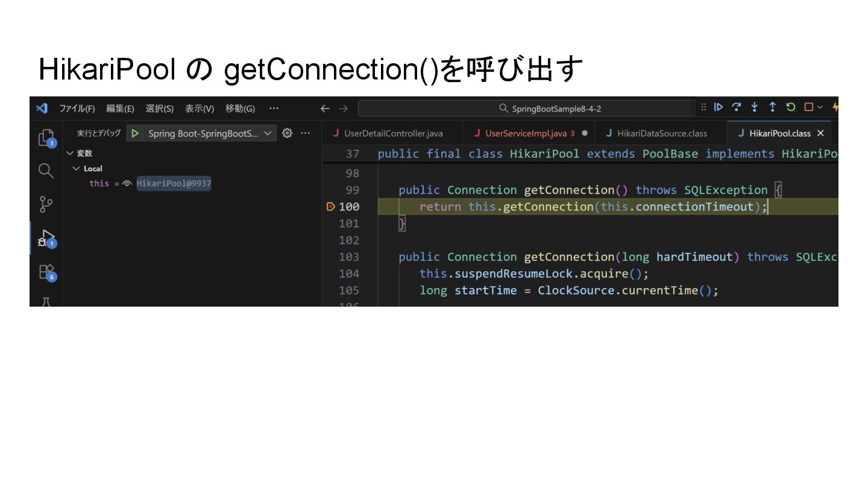This screenshot has height=488, width=868.
Task: Open the Run and Debug view
Action: pyautogui.click(x=46, y=238)
